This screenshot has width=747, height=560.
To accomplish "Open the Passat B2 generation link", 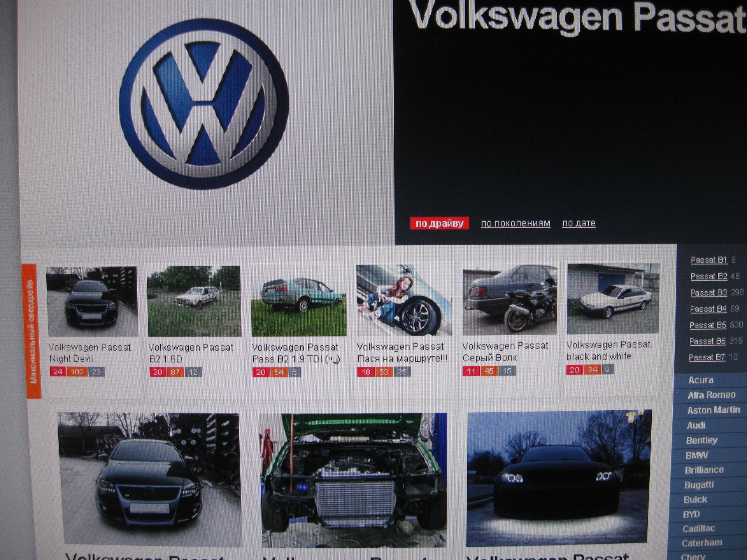I will [709, 276].
